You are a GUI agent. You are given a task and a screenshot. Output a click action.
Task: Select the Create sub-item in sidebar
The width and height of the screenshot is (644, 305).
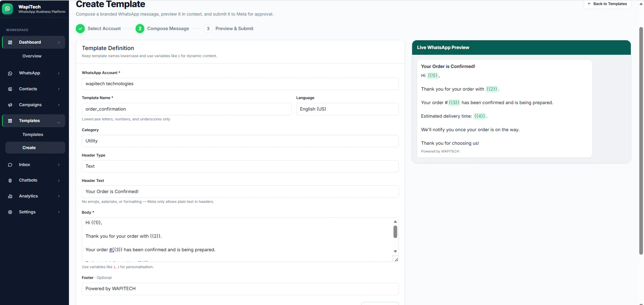(35, 148)
